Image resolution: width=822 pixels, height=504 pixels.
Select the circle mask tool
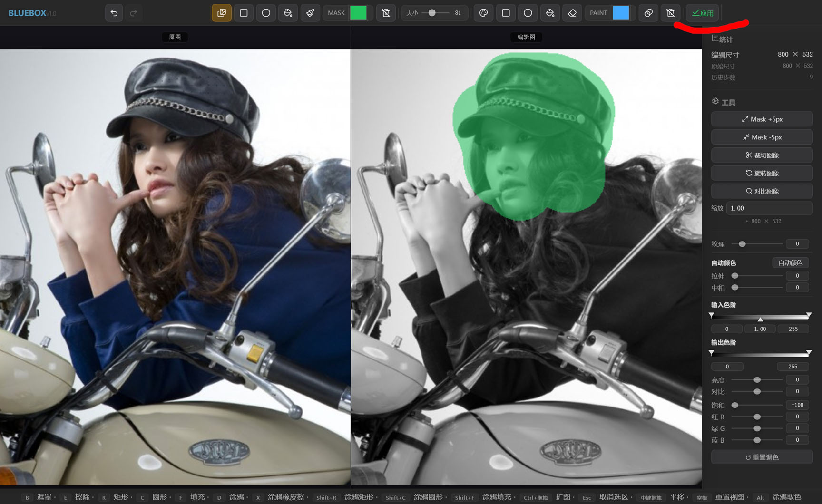click(x=266, y=13)
